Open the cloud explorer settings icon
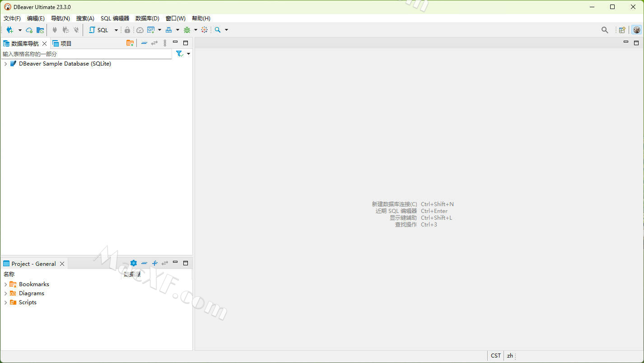 pos(29,30)
